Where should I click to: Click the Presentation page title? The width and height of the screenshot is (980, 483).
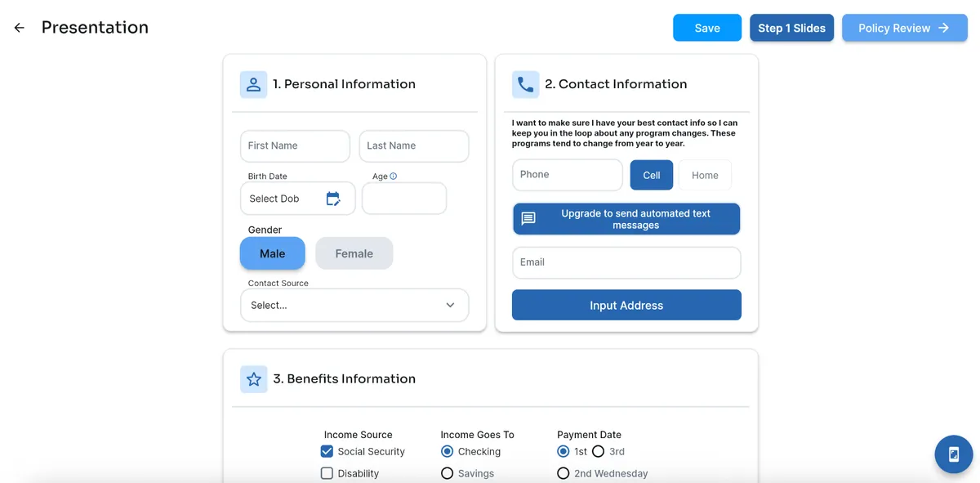point(95,27)
